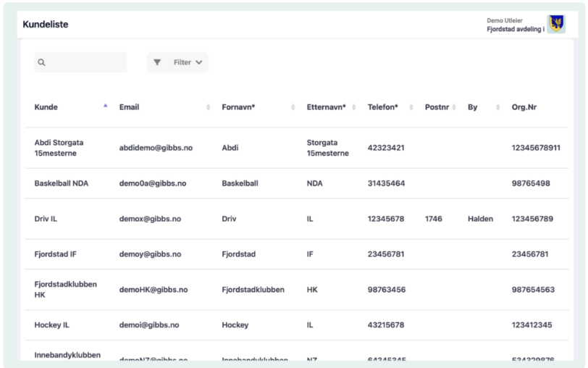
Task: Click the club crest logo icon
Action: (x=556, y=24)
